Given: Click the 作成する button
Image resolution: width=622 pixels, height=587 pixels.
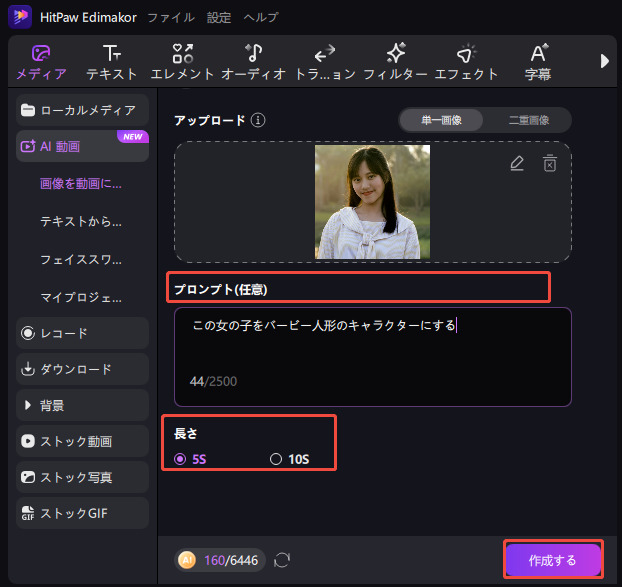Looking at the screenshot, I should (553, 560).
